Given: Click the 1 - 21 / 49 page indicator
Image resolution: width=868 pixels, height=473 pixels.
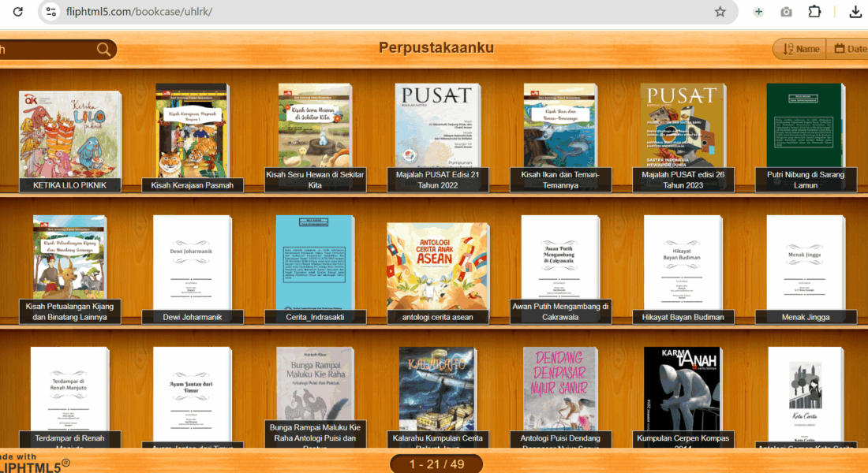Looking at the screenshot, I should click(x=436, y=464).
